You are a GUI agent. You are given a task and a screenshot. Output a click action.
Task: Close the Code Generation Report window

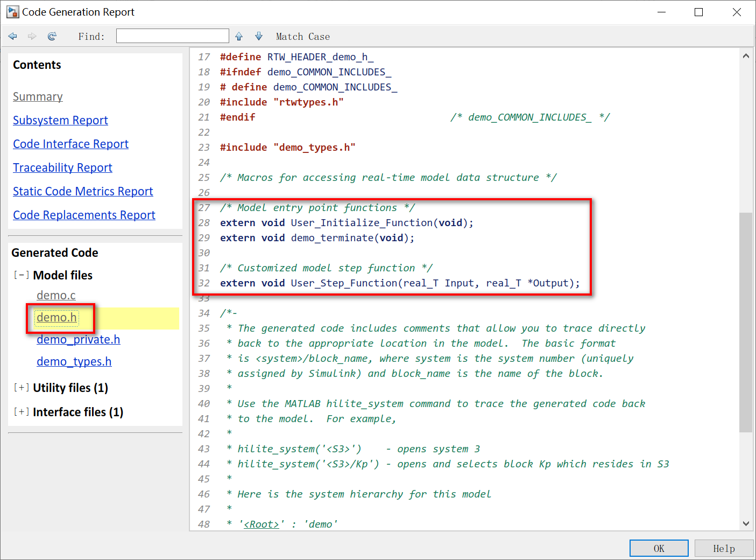737,12
